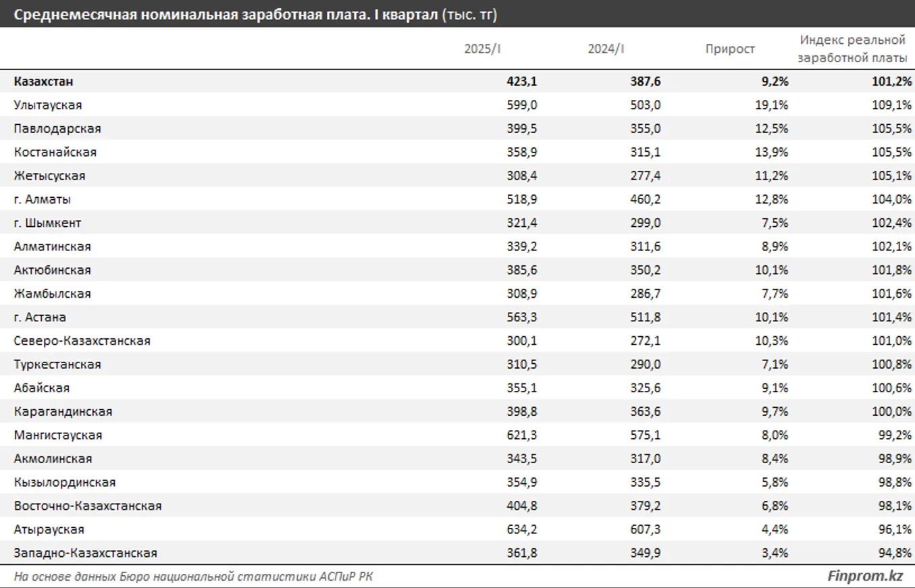Image resolution: width=915 pixels, height=588 pixels.
Task: Click the Северо-Казахстанская region name
Action: tap(82, 341)
